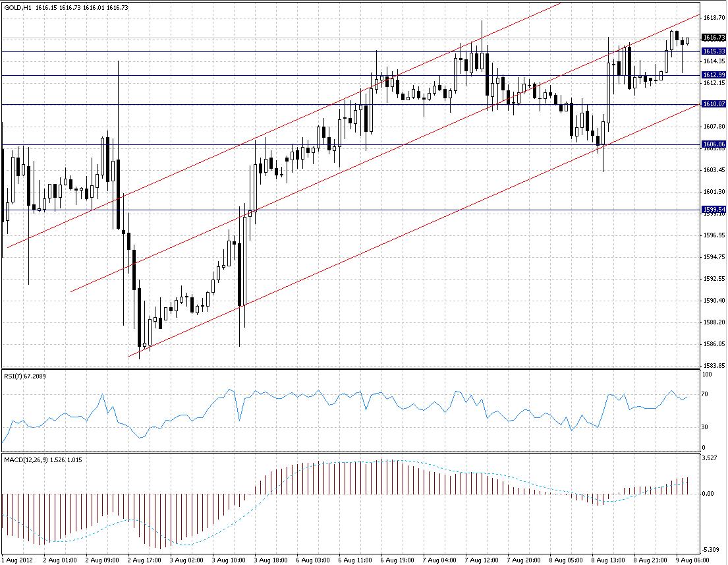
Task: Select the 1610.07 support level label
Action: 714,104
